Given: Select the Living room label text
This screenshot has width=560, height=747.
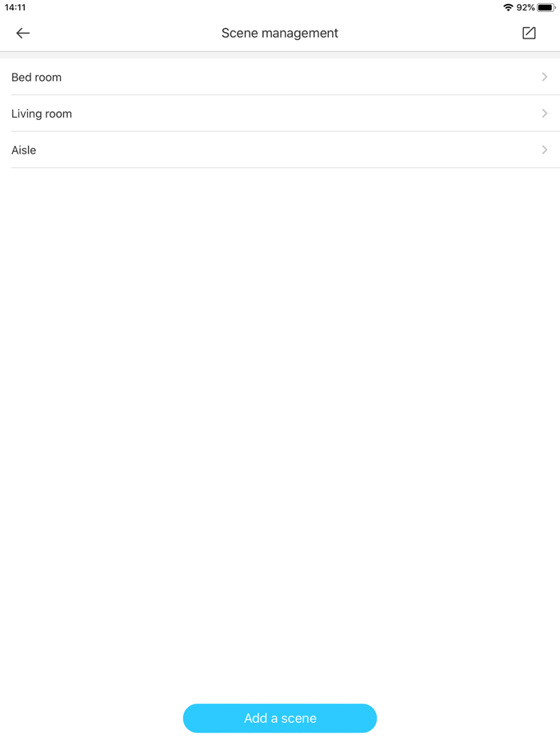Looking at the screenshot, I should pos(42,114).
